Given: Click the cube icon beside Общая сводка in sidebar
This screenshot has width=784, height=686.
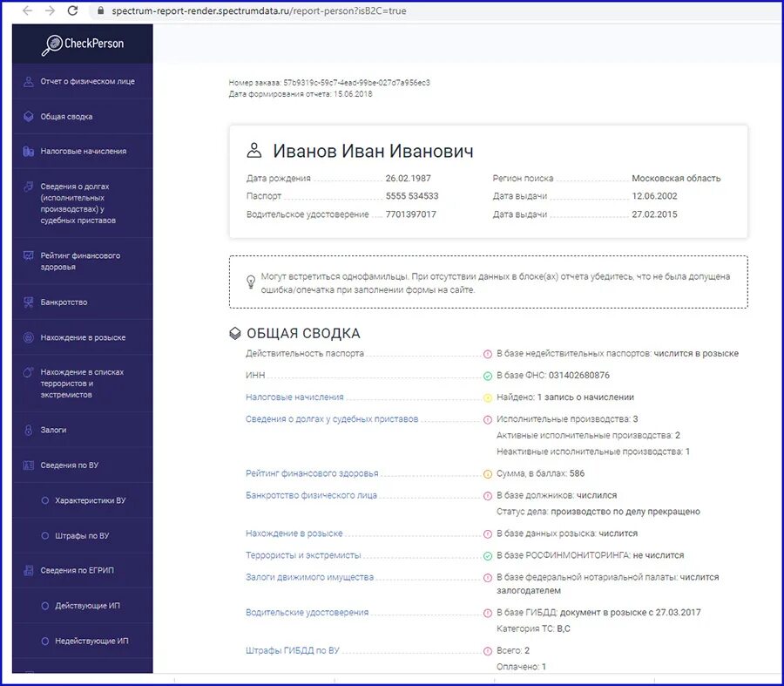Looking at the screenshot, I should [x=29, y=117].
